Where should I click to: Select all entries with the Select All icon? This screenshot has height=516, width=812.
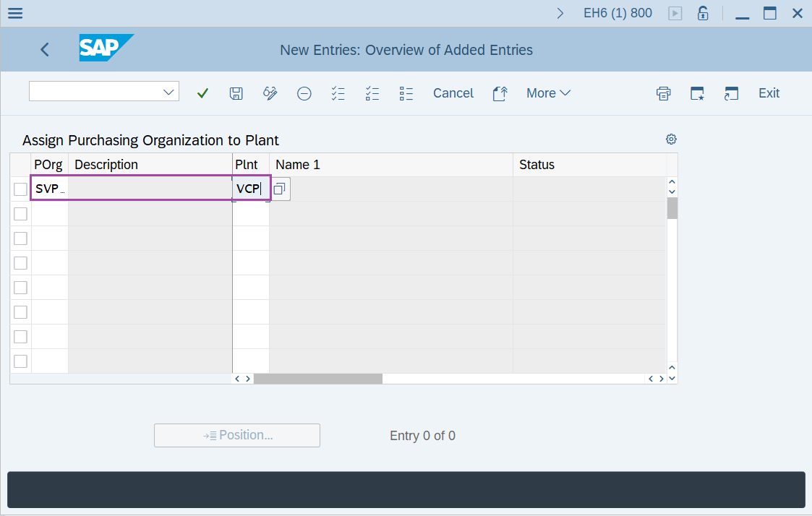pyautogui.click(x=338, y=93)
